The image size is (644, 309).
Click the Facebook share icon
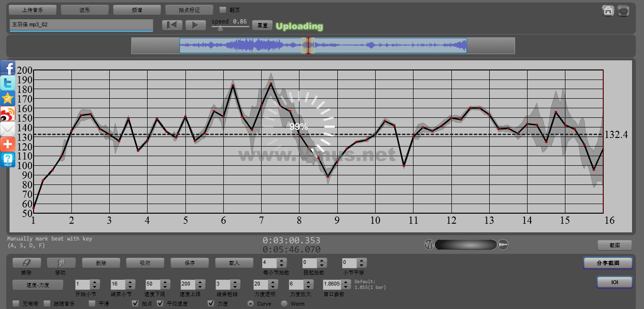(x=8, y=68)
